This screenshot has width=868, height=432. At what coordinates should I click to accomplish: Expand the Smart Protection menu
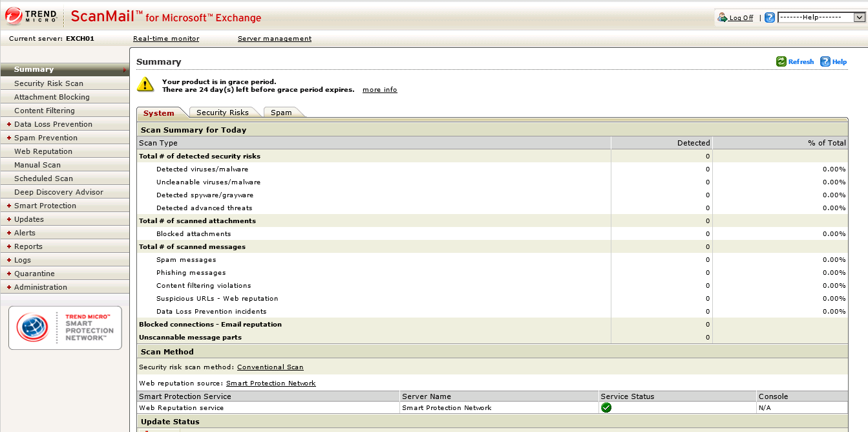[x=8, y=206]
